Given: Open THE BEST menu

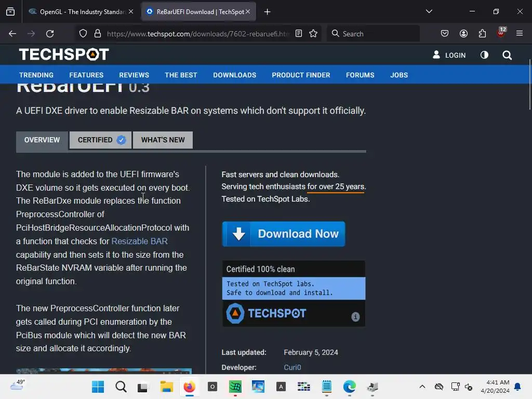Looking at the screenshot, I should click(181, 75).
